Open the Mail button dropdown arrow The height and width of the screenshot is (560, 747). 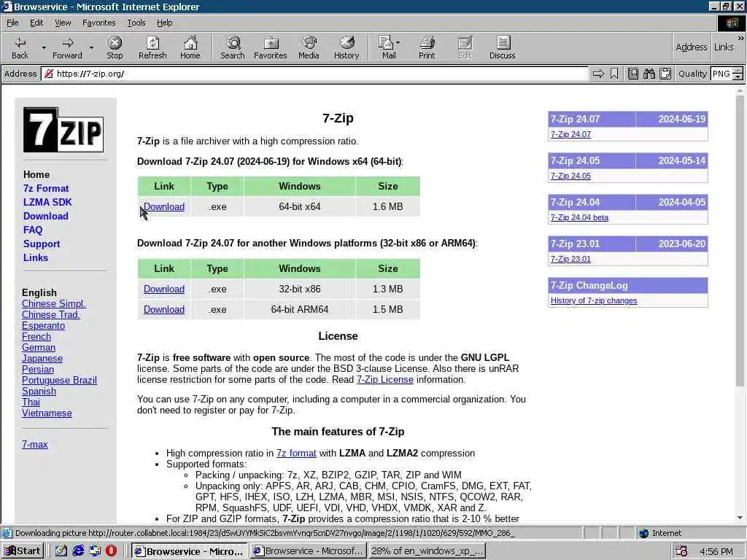point(398,43)
